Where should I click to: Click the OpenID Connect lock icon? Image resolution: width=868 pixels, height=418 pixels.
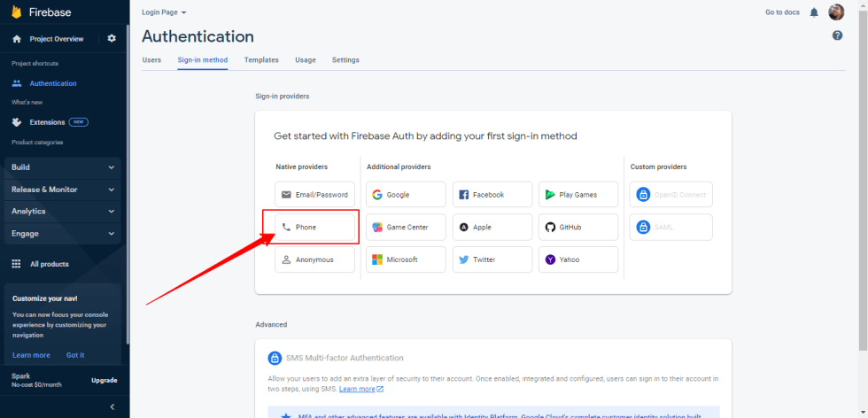(643, 195)
